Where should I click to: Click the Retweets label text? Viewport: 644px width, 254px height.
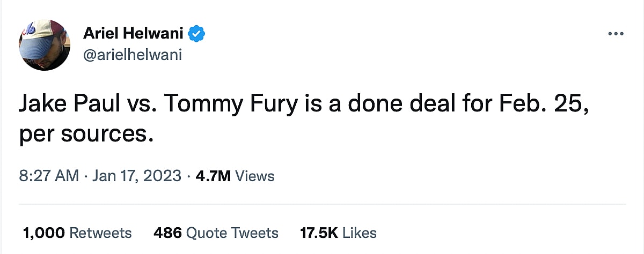[101, 233]
